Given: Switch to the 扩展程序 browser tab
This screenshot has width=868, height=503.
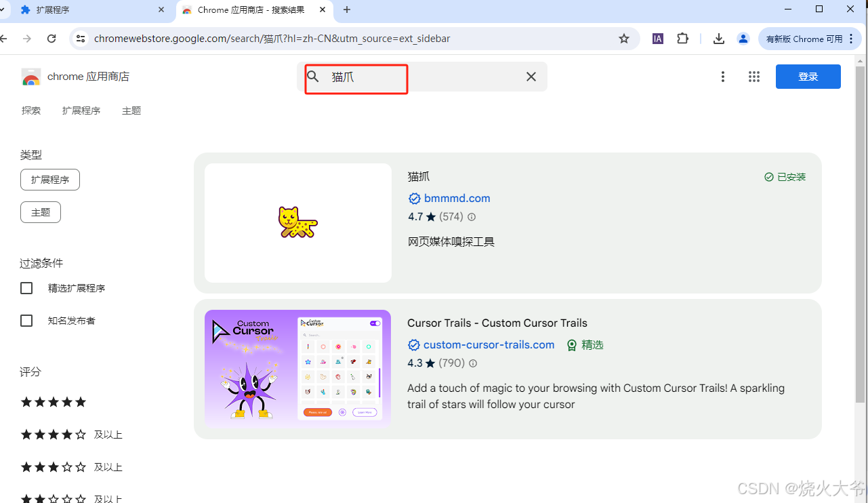Looking at the screenshot, I should (91, 9).
